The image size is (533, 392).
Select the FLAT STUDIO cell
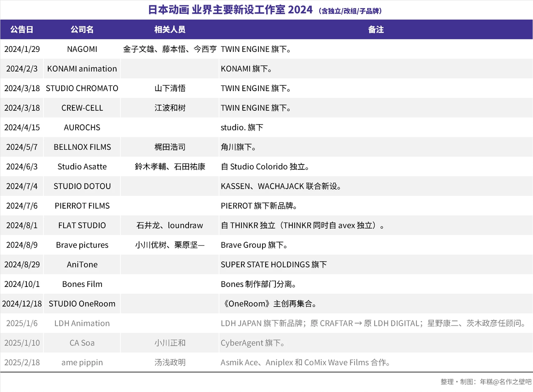(x=82, y=226)
